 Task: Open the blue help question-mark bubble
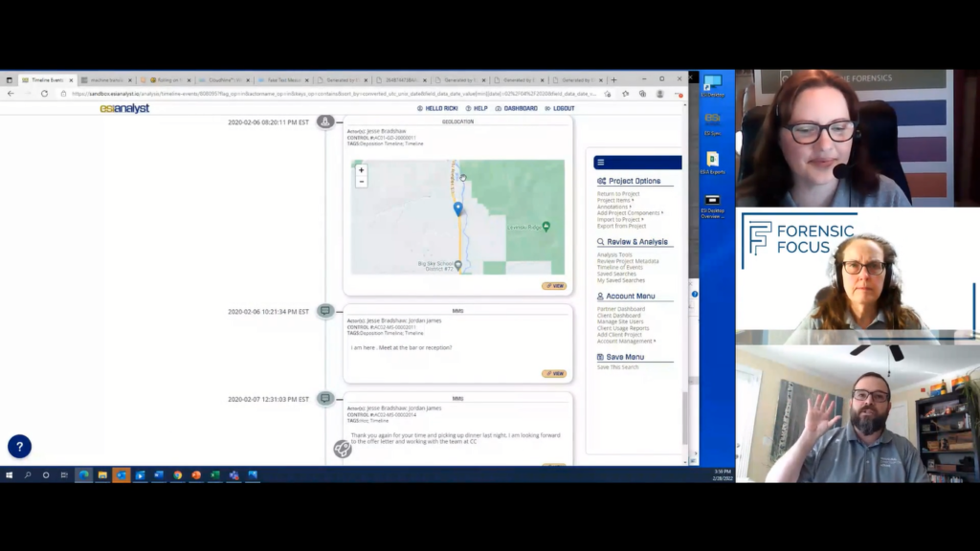point(19,446)
